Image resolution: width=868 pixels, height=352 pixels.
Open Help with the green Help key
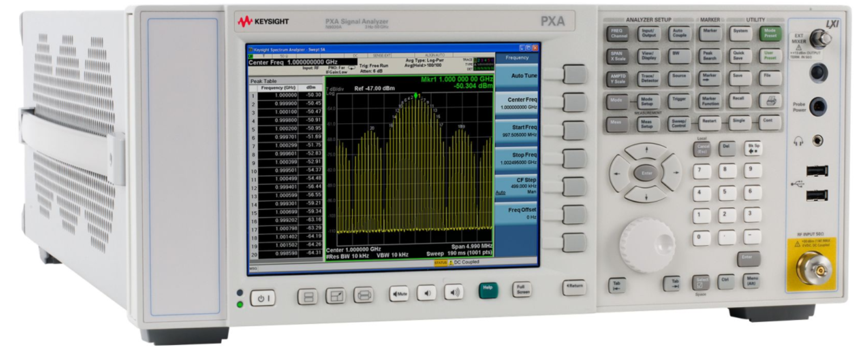[488, 290]
